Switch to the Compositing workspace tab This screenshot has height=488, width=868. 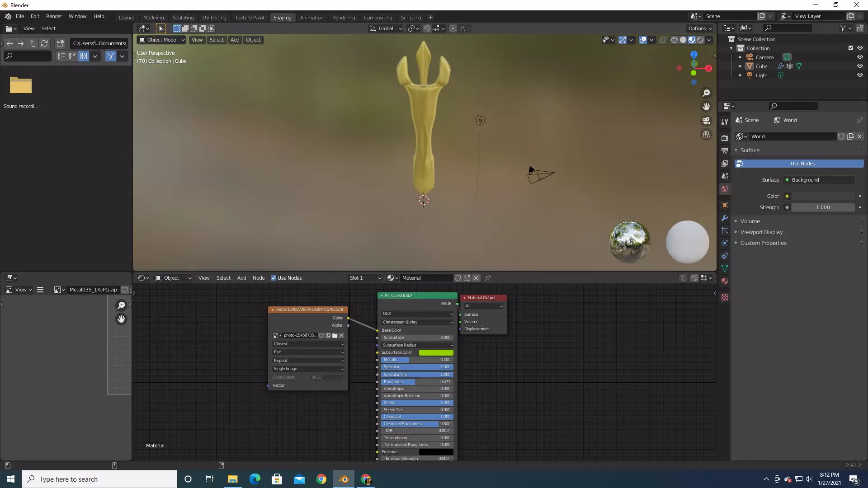[378, 18]
